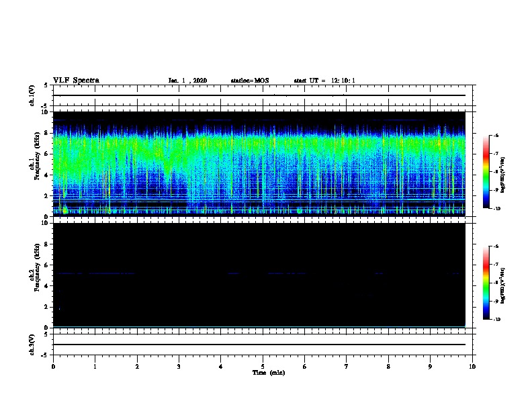Click time axis tick label '10'
The width and height of the screenshot is (532, 411).
click(x=472, y=367)
